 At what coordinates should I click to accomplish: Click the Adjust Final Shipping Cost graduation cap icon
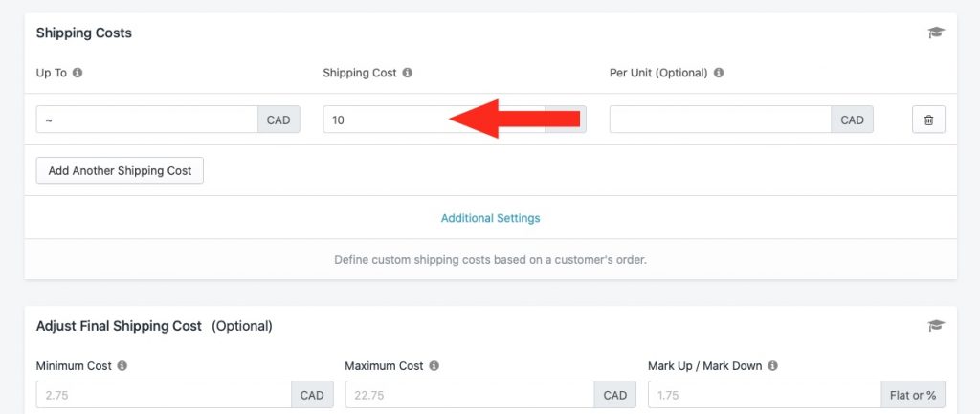pyautogui.click(x=936, y=325)
